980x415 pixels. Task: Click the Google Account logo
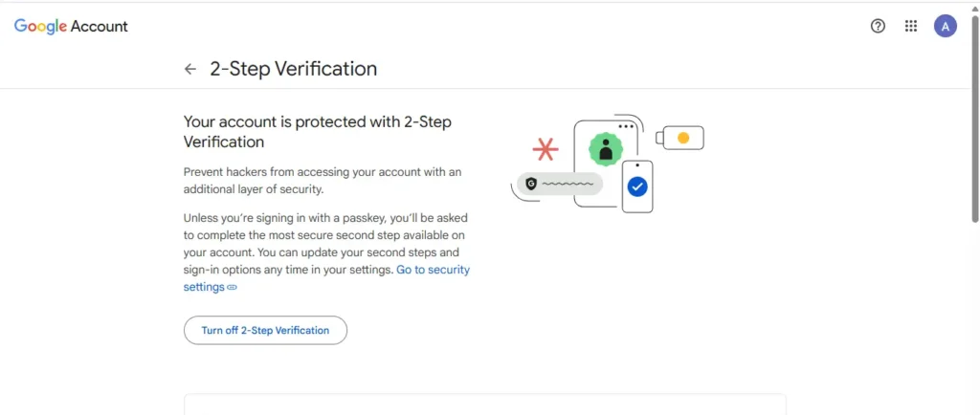coord(71,27)
